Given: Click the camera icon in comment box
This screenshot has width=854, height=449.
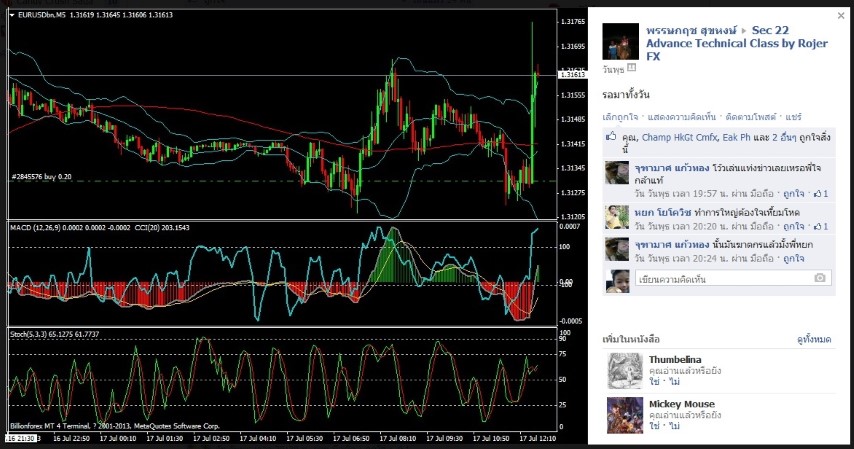Looking at the screenshot, I should point(820,278).
